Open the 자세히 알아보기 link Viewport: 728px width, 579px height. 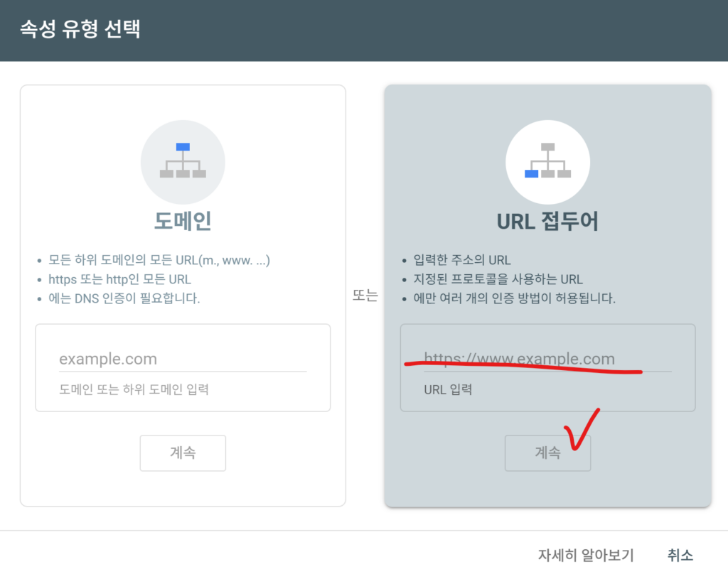[x=585, y=555]
